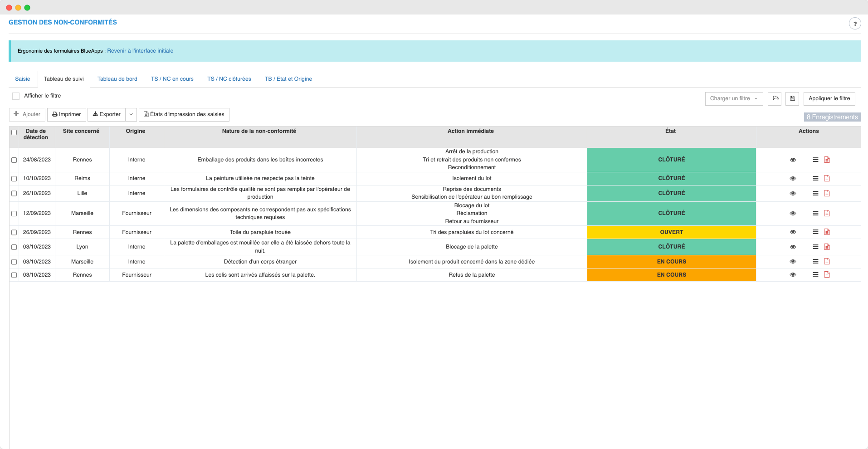Open menu icon for 26/09/2023 Rennes row
The image size is (868, 449).
[x=815, y=232]
